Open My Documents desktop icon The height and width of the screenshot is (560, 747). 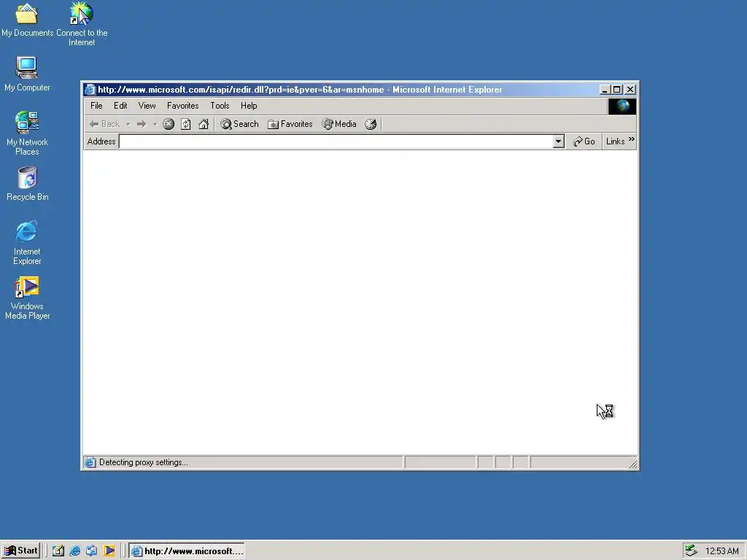tap(27, 19)
